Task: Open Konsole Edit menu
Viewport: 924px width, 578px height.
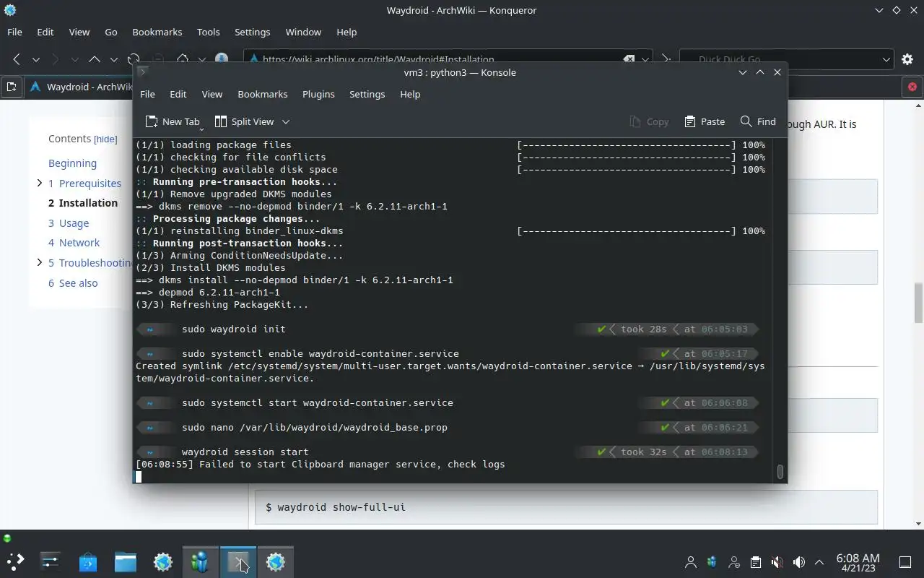Action: [x=178, y=94]
